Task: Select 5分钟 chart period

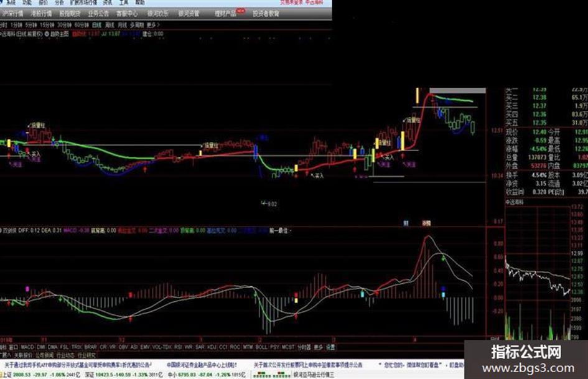Action: pos(30,25)
